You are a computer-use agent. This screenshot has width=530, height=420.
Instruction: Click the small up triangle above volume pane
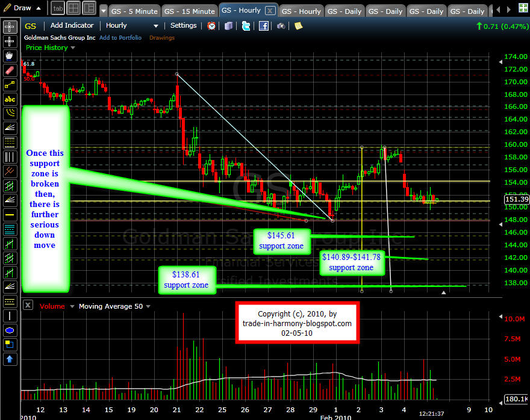click(443, 292)
